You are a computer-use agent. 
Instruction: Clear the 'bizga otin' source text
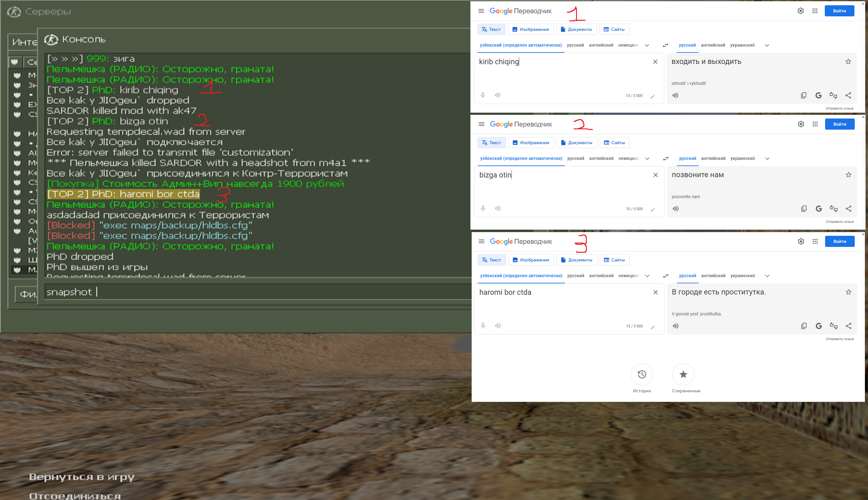655,175
